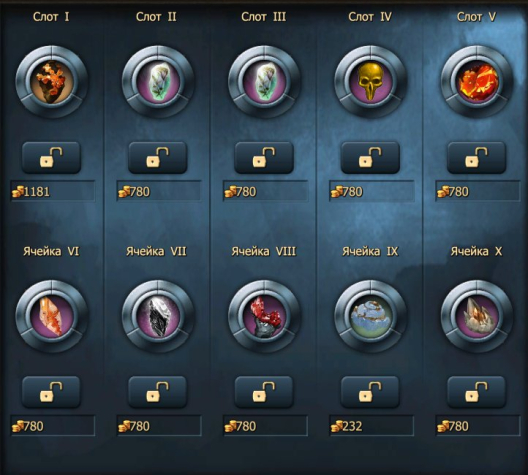Toggle the padlock under Слот III
Screen dimensions: 528x475
point(264,158)
